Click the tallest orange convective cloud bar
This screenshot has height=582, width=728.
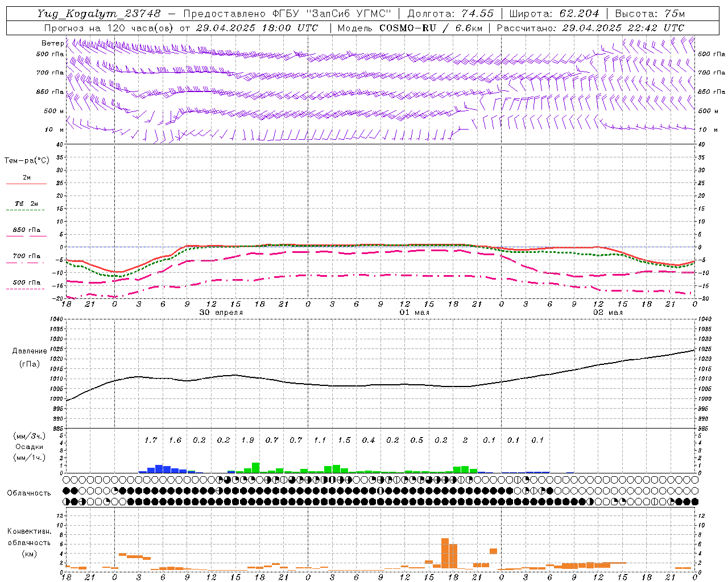tap(445, 553)
